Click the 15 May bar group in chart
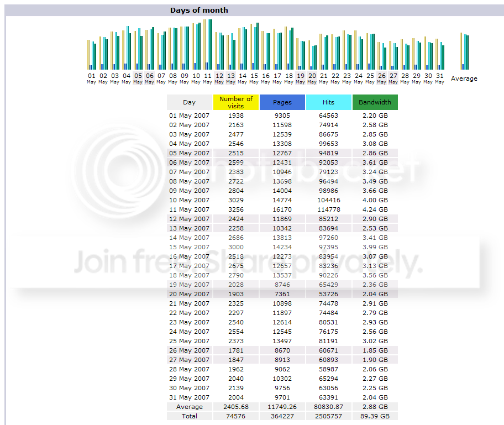Viewport: 504px width, 425px height. click(x=254, y=46)
